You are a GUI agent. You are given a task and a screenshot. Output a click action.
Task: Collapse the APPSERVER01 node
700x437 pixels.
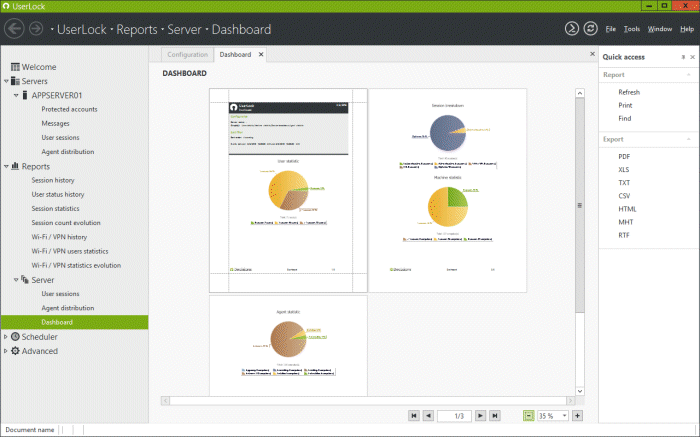pyautogui.click(x=16, y=96)
